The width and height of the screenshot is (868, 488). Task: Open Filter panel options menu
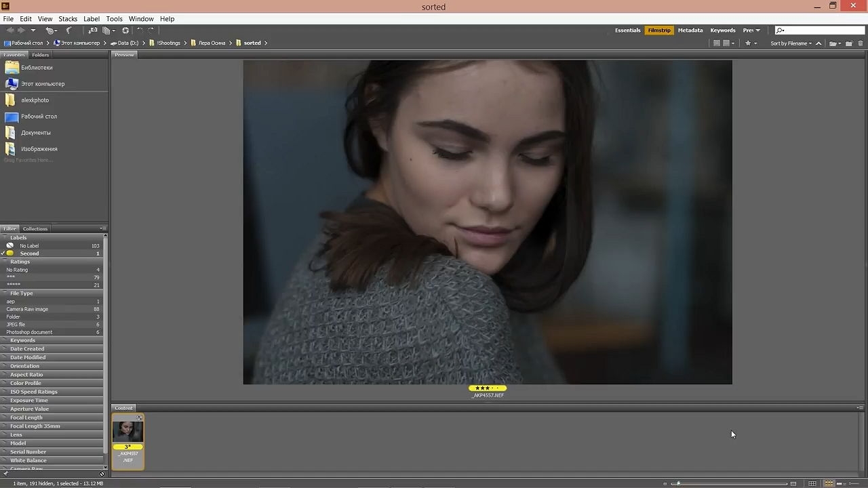(x=103, y=228)
